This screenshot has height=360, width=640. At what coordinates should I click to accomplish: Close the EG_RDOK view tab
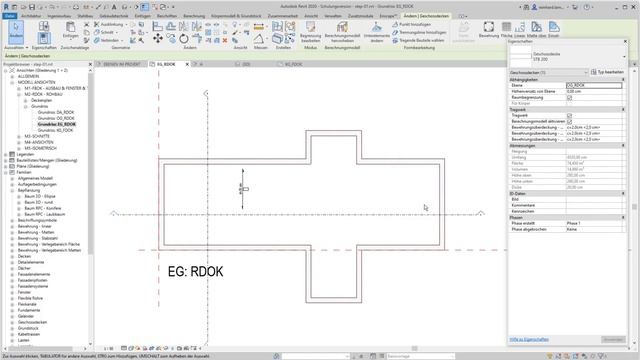[x=187, y=64]
